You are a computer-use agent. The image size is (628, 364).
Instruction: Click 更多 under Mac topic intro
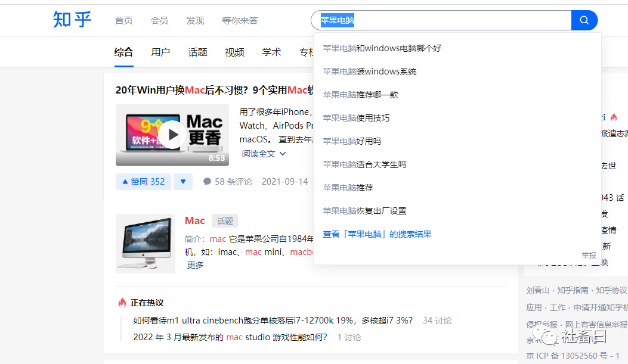click(196, 265)
